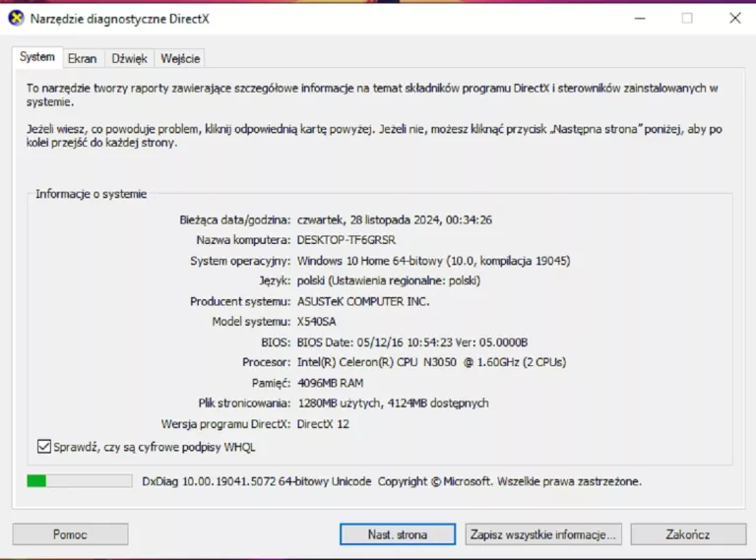The height and width of the screenshot is (560, 756).
Task: Click the Pomoc button
Action: click(71, 534)
